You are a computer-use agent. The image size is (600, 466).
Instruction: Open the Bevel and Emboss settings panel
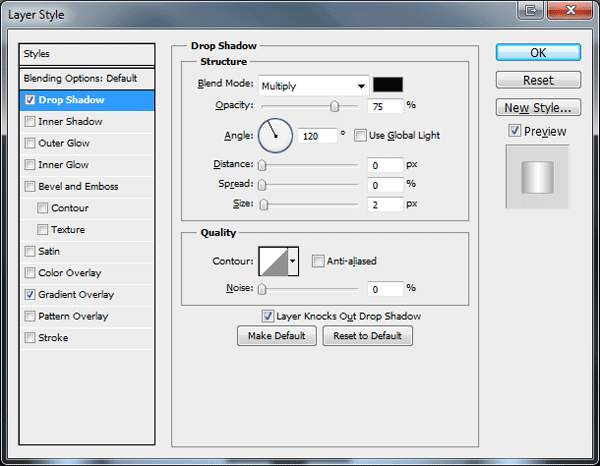[x=78, y=186]
